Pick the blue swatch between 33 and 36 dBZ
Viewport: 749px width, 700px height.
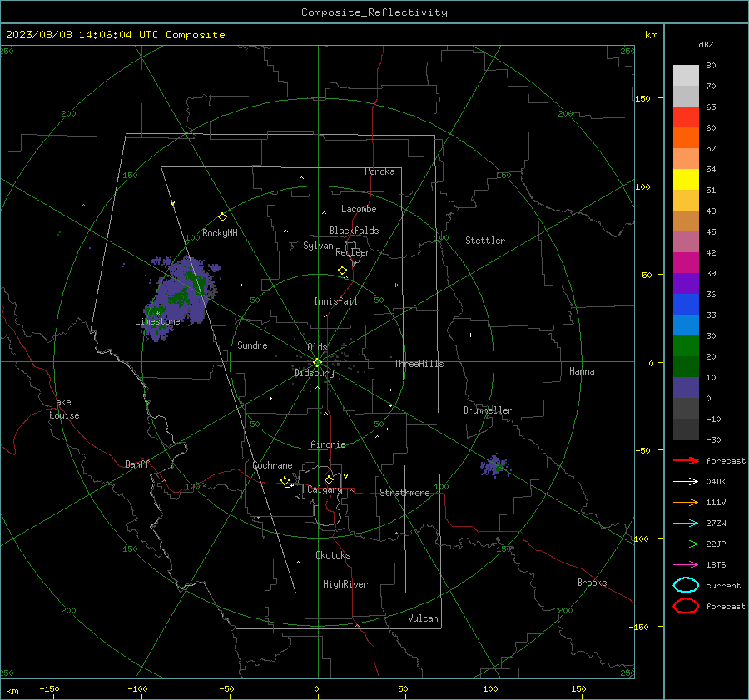click(x=686, y=305)
